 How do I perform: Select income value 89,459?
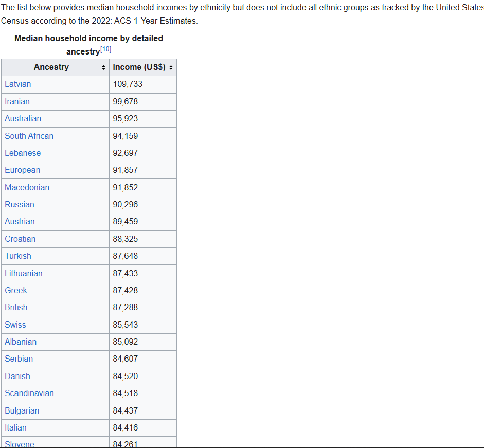tap(126, 221)
